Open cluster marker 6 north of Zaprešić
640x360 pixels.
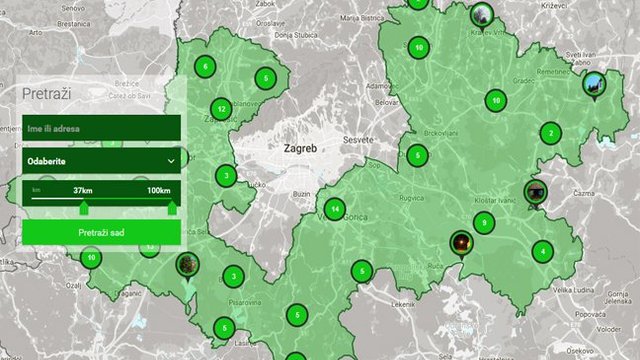point(205,67)
